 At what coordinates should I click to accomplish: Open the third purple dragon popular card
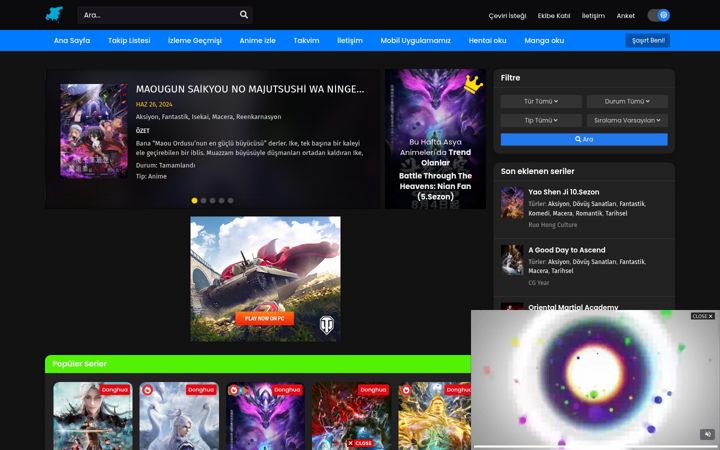265,416
